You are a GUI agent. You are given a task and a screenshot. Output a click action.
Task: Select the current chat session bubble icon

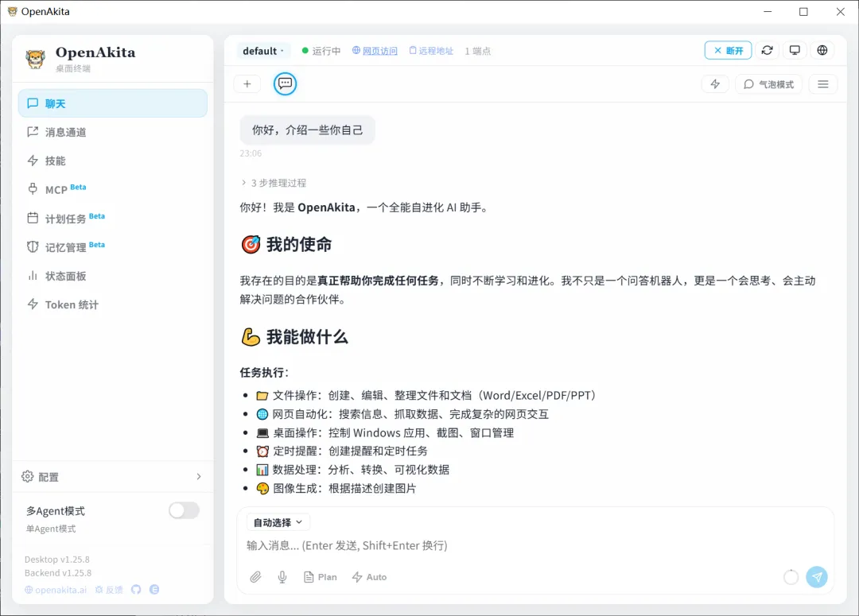point(285,83)
